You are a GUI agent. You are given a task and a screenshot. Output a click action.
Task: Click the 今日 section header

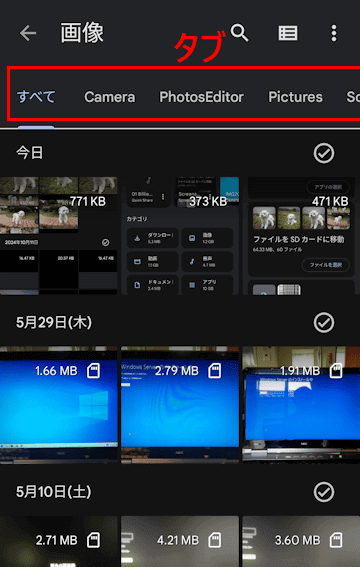coord(29,153)
